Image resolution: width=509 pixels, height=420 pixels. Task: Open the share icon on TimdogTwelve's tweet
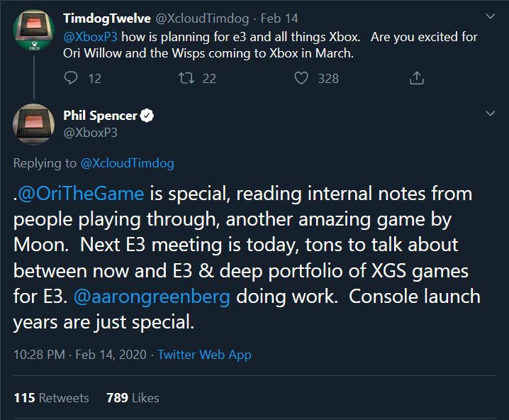coord(418,79)
